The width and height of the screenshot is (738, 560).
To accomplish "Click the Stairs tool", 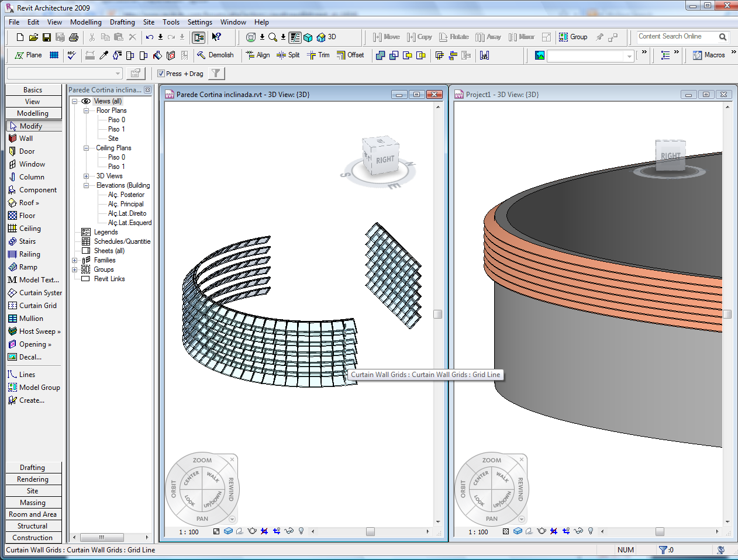I will pos(27,241).
